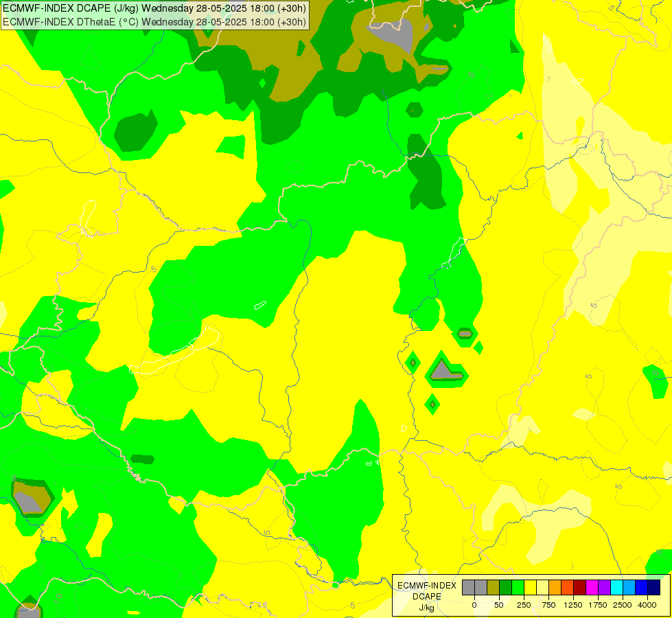The image size is (672, 618).
Task: Click the legend value "2500"
Action: pyautogui.click(x=623, y=605)
